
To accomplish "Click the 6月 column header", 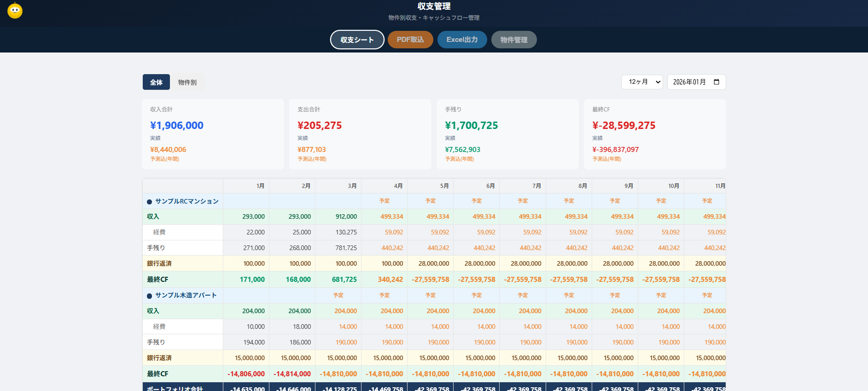I will click(x=477, y=186).
